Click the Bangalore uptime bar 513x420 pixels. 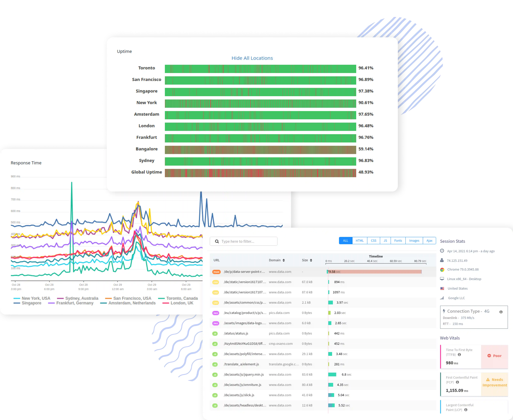[260, 150]
